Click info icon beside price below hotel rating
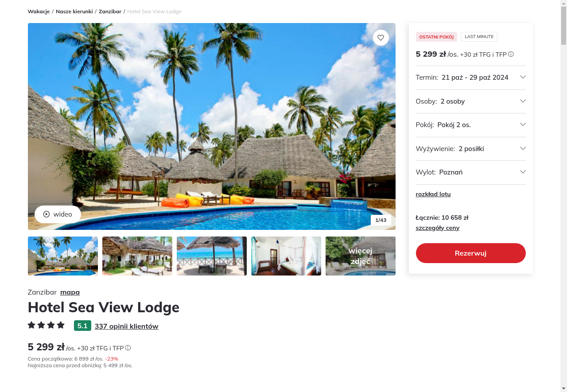This screenshot has height=392, width=567. point(128,348)
